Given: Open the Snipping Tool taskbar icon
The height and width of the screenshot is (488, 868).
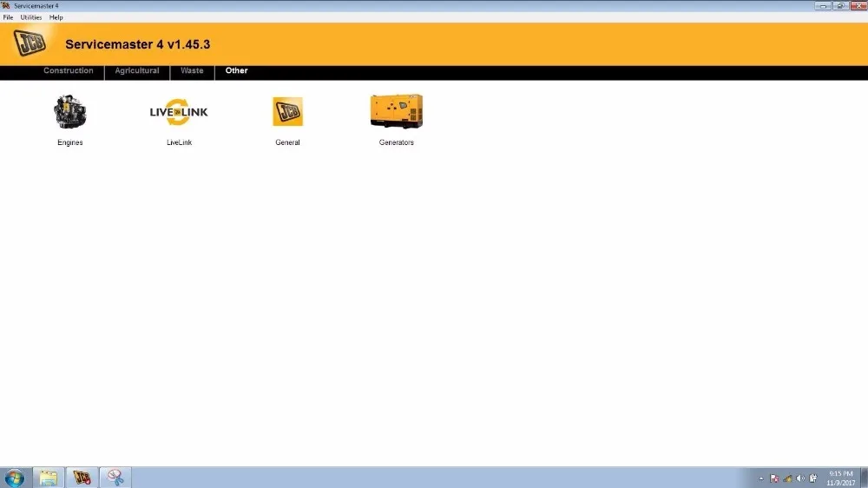Looking at the screenshot, I should (x=115, y=478).
